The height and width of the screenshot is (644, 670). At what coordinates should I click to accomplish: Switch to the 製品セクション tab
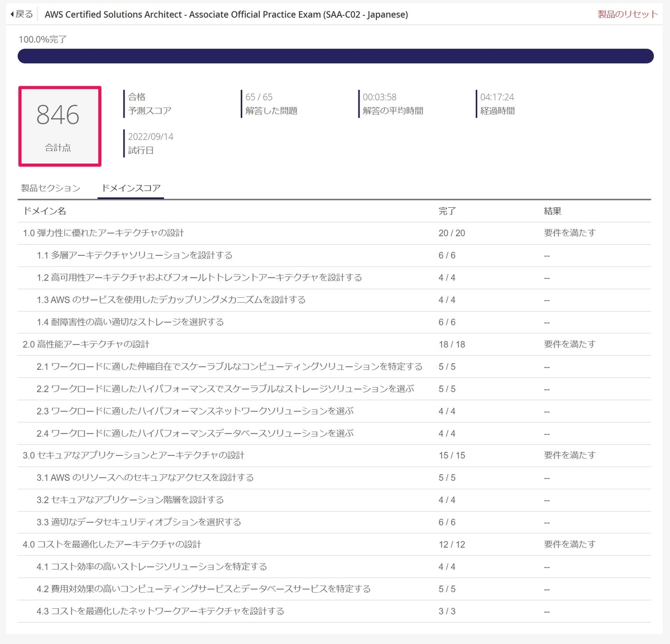point(51,188)
